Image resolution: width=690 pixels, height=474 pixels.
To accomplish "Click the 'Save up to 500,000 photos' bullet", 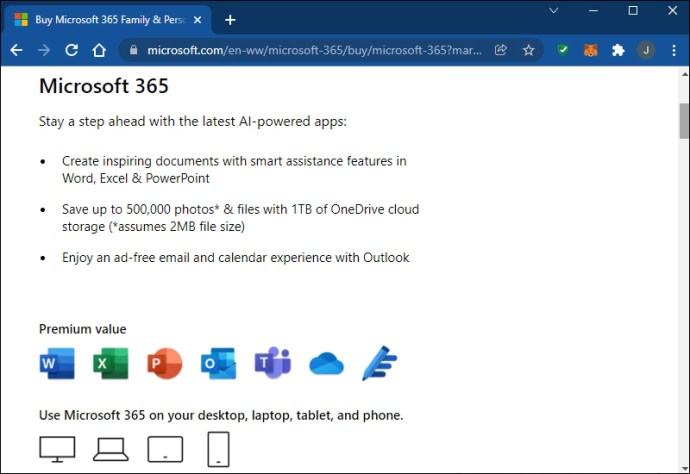I will pos(240,218).
